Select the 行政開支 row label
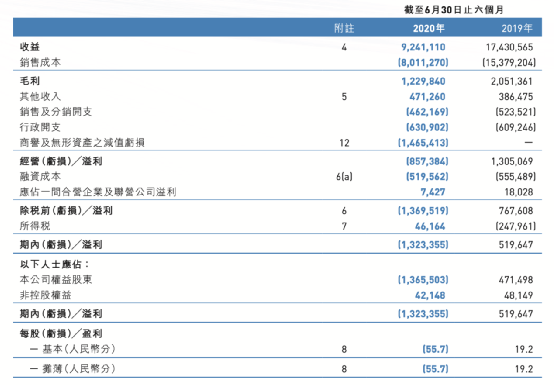The height and width of the screenshot is (385, 554). [40, 127]
